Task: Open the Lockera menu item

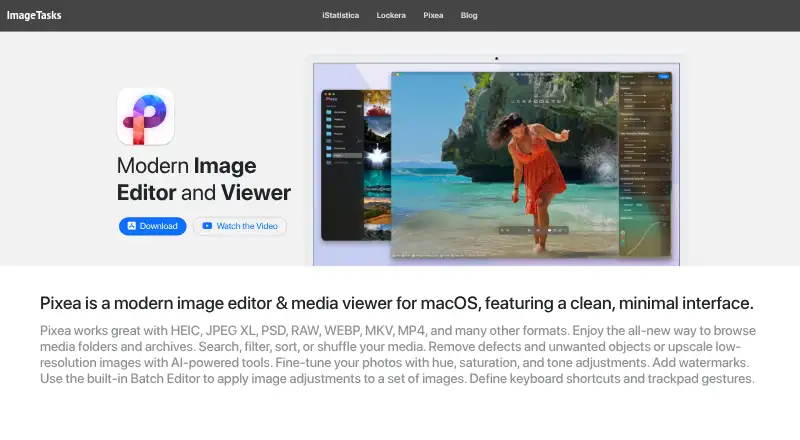Action: [391, 15]
